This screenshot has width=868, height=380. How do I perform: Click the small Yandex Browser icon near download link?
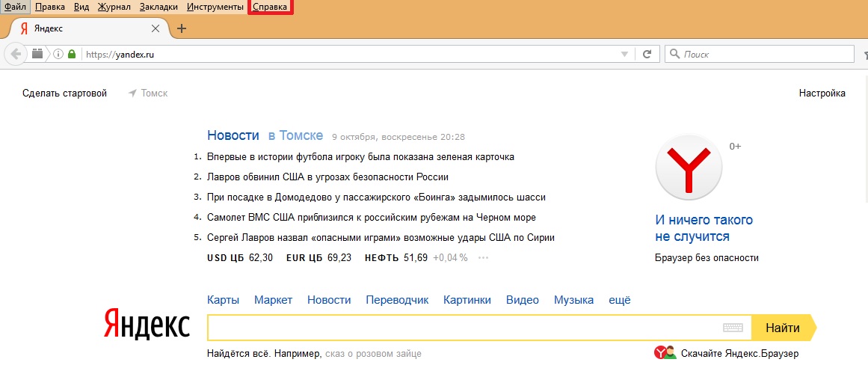pyautogui.click(x=665, y=353)
